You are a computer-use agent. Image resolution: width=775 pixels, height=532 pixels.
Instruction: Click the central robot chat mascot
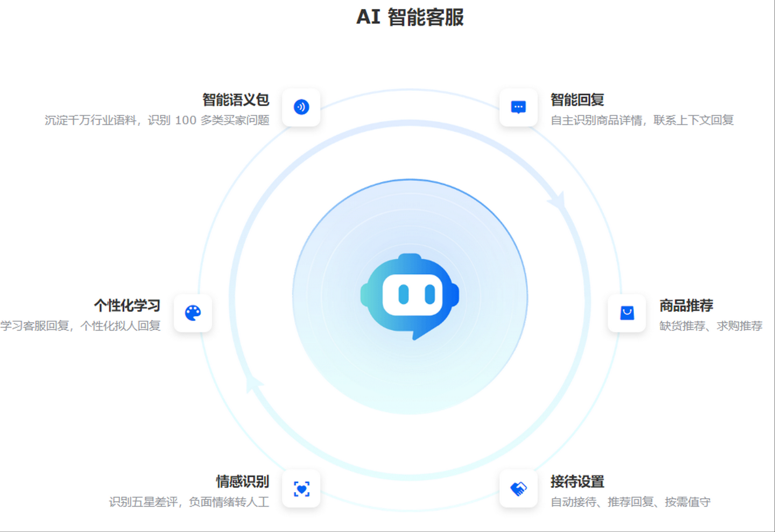point(410,296)
